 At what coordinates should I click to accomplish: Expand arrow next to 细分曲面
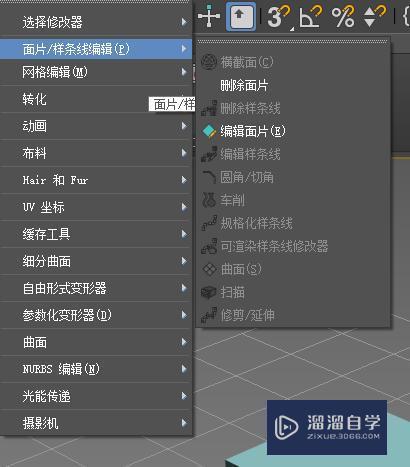pyautogui.click(x=184, y=261)
